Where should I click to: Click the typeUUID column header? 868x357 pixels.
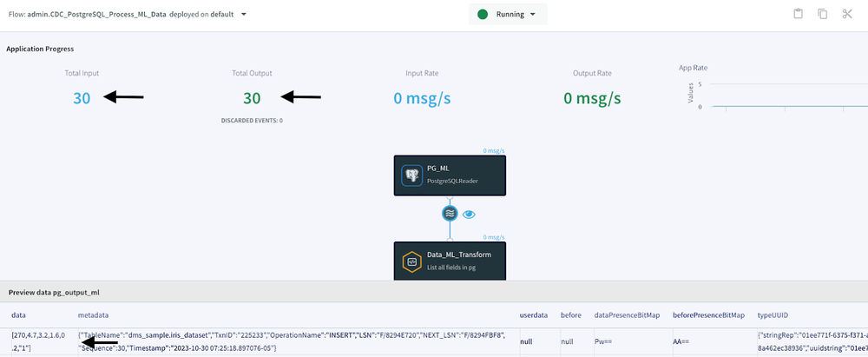773,315
